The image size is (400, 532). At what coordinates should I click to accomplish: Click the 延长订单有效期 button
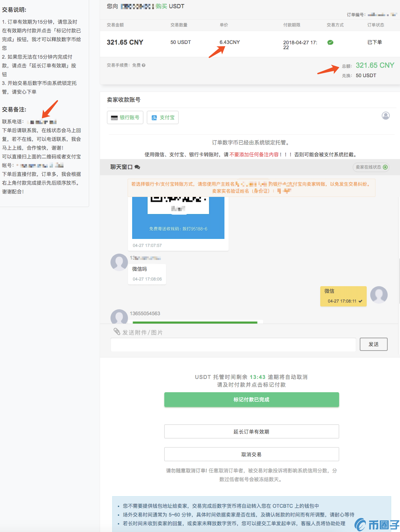[x=251, y=431]
